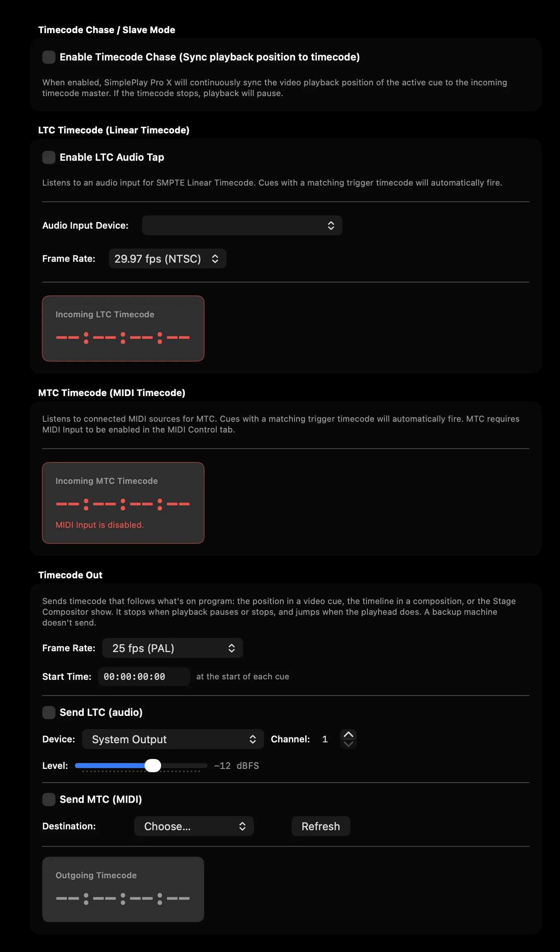Click the MIDI Input is disabled warning
560x952 pixels.
[x=99, y=525]
